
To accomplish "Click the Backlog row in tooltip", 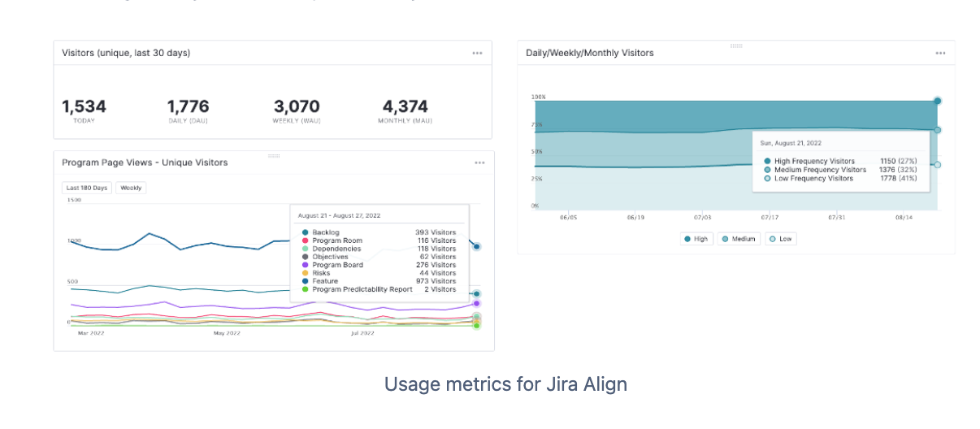I will point(378,232).
